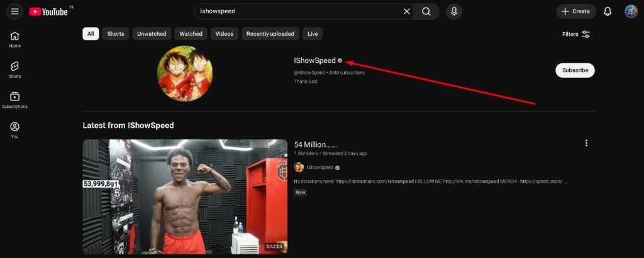Viewport: 644px width, 258px height.
Task: Open the hamburger guide menu
Action: (x=15, y=11)
